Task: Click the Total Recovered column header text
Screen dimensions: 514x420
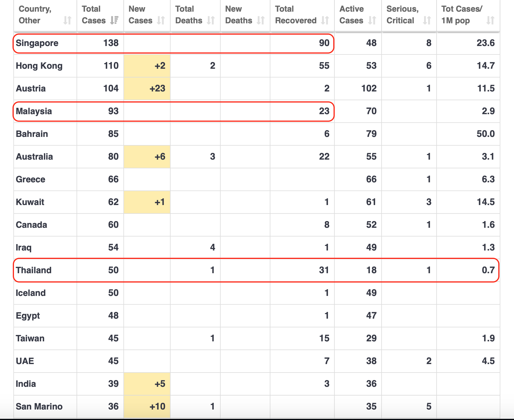Action: (296, 15)
